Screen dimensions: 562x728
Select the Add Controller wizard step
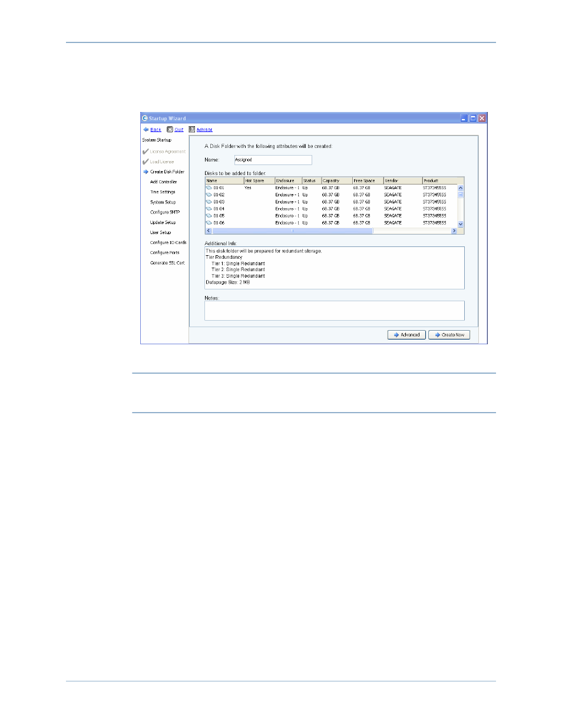[x=163, y=182]
